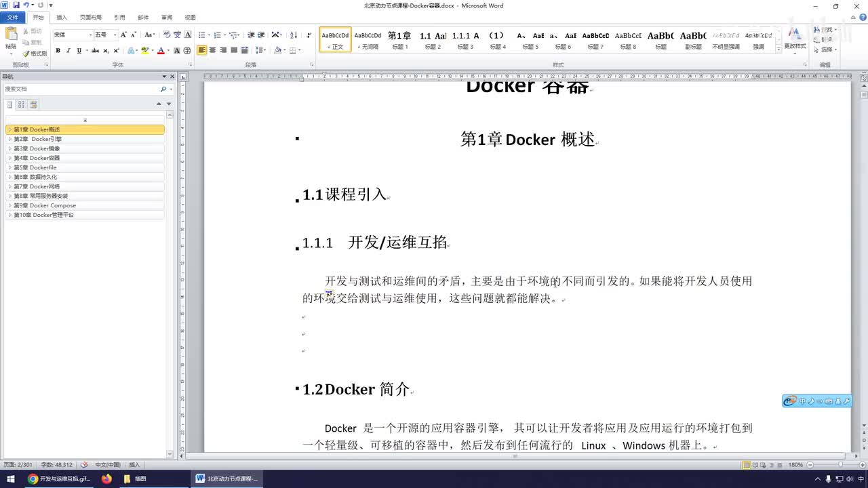
Task: Toggle italic formatting
Action: (x=68, y=50)
